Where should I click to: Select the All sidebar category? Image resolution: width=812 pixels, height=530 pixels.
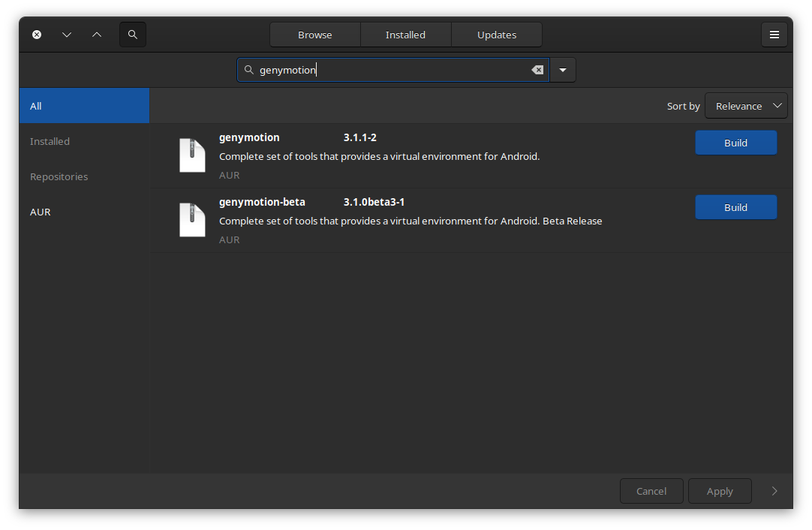[x=84, y=106]
